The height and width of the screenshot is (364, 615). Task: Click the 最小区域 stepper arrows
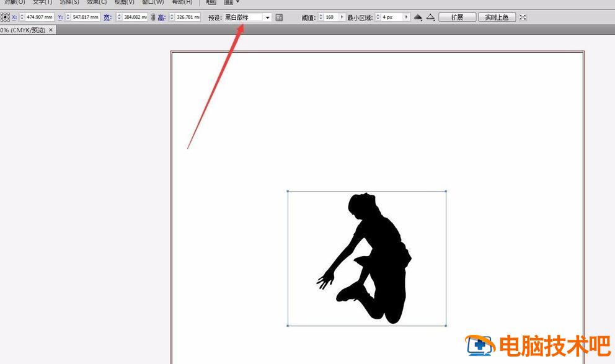(378, 17)
